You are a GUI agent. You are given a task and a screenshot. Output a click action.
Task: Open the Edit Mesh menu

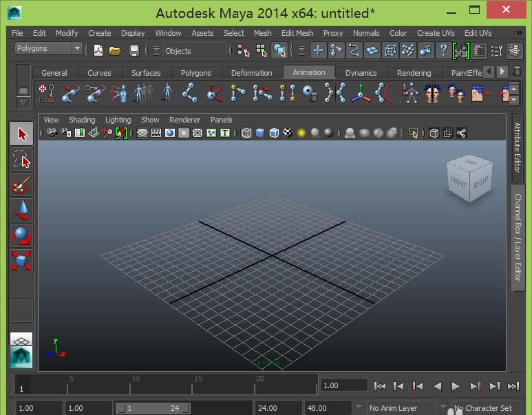click(x=297, y=33)
